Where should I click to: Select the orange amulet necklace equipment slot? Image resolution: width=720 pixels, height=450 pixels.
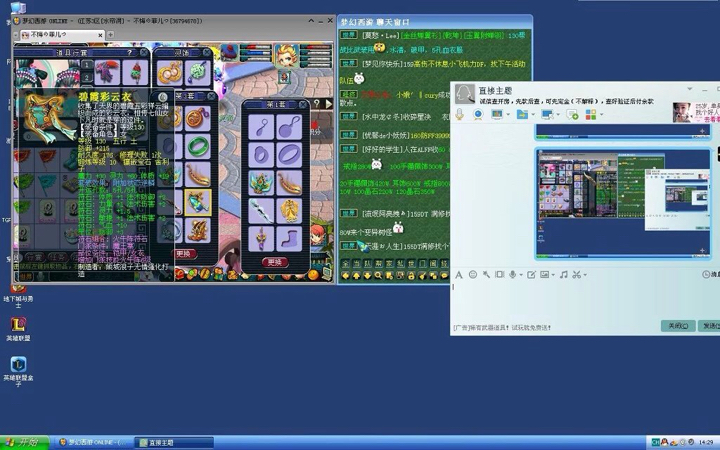tap(198, 118)
